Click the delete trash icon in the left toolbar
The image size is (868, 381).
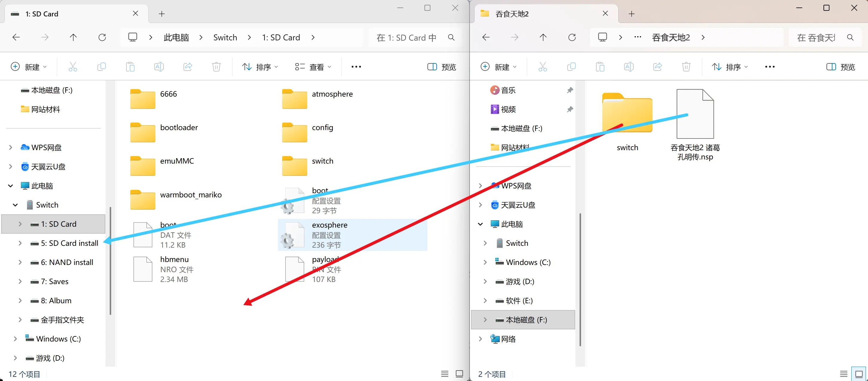point(216,67)
